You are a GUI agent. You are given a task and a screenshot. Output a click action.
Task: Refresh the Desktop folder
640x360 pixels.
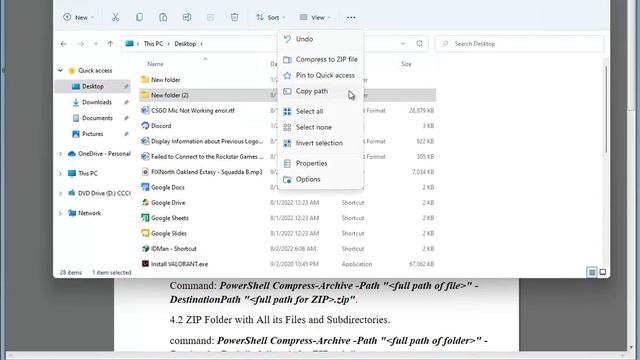(420, 43)
